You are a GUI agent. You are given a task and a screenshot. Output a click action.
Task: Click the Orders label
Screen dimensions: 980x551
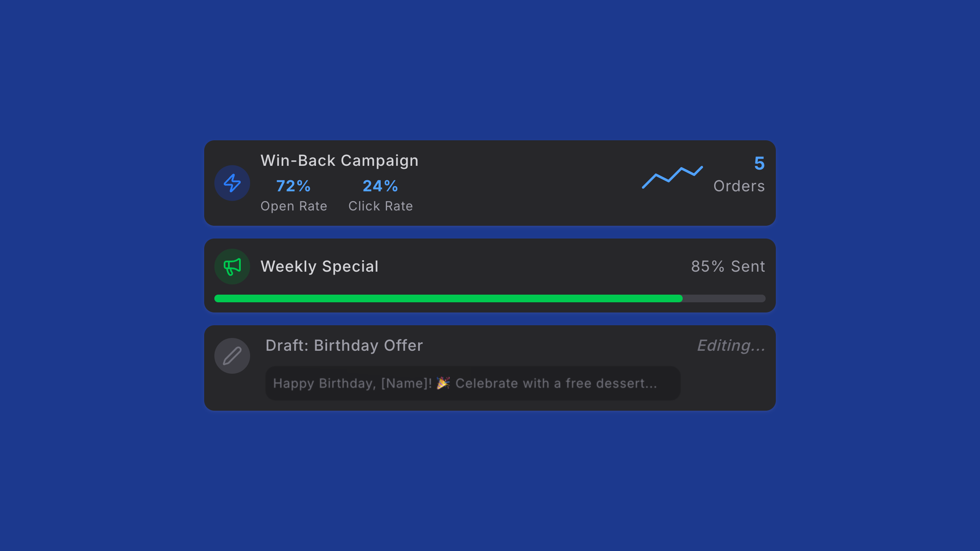tap(739, 186)
